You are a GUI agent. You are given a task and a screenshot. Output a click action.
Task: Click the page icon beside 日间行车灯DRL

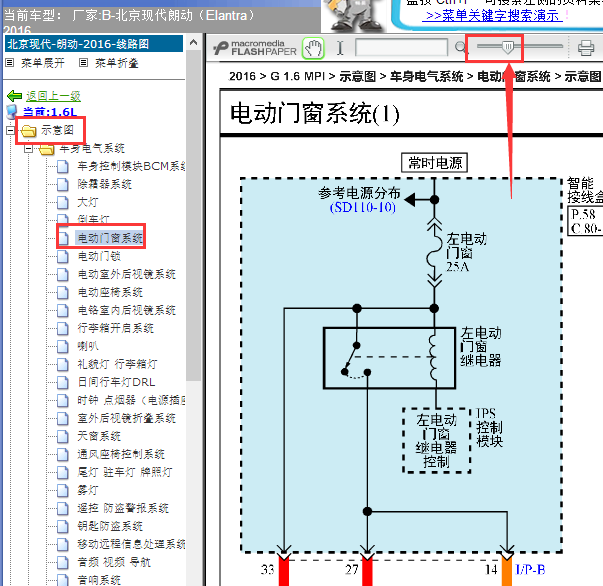(x=63, y=382)
